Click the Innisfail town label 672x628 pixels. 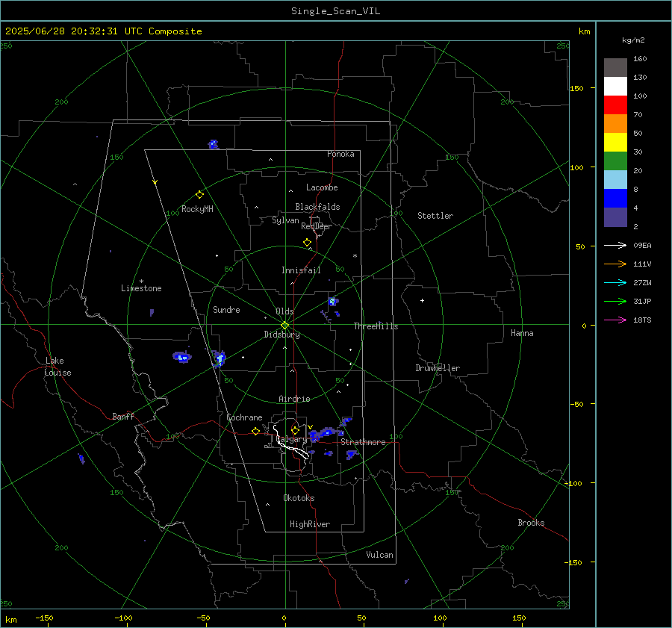(301, 270)
